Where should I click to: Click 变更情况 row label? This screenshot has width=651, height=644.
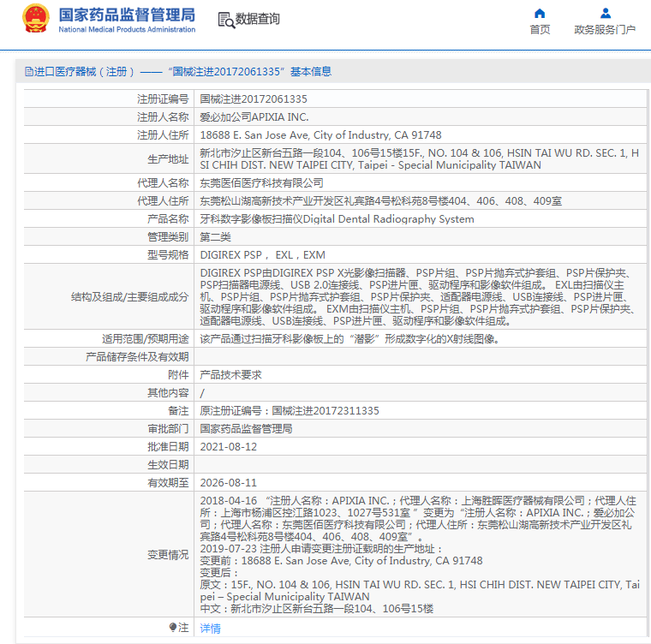[168, 555]
